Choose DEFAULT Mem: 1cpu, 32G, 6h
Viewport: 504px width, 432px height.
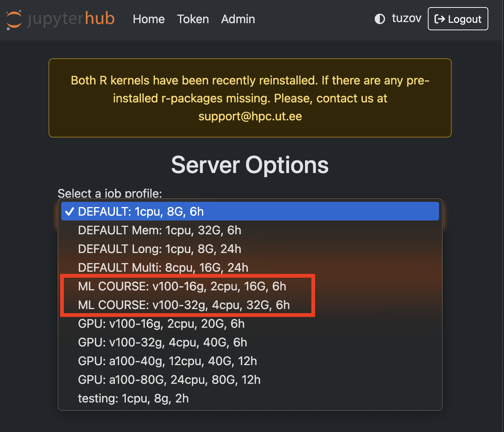(250, 230)
